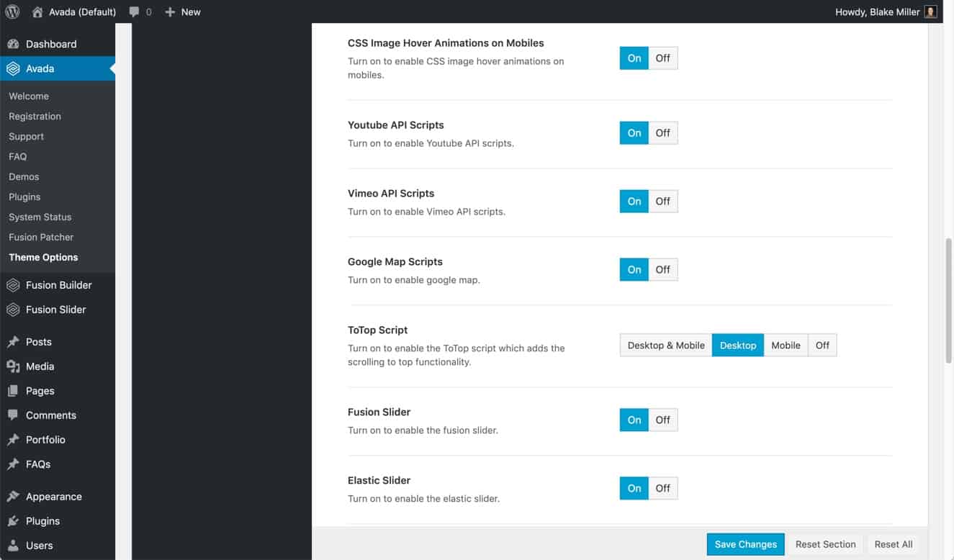Turn off CSS Image Hover Animations on Mobiles
The width and height of the screenshot is (954, 560).
tap(663, 58)
